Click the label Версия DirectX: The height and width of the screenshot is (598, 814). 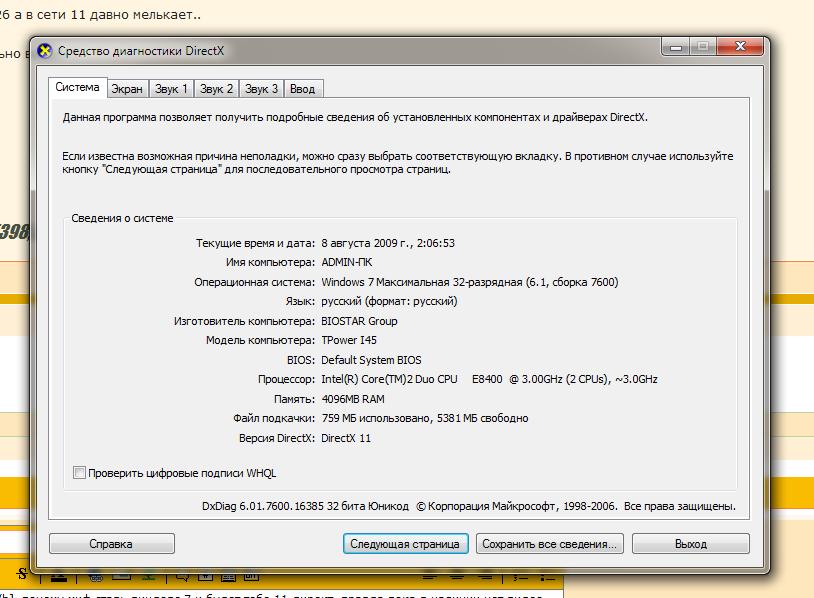pos(277,438)
